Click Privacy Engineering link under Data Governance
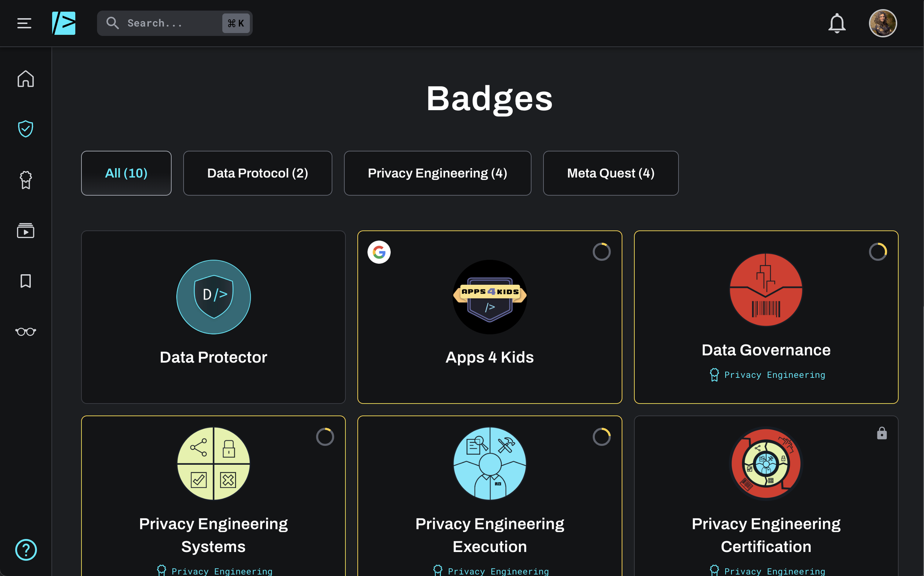Image resolution: width=924 pixels, height=576 pixels. 774,375
